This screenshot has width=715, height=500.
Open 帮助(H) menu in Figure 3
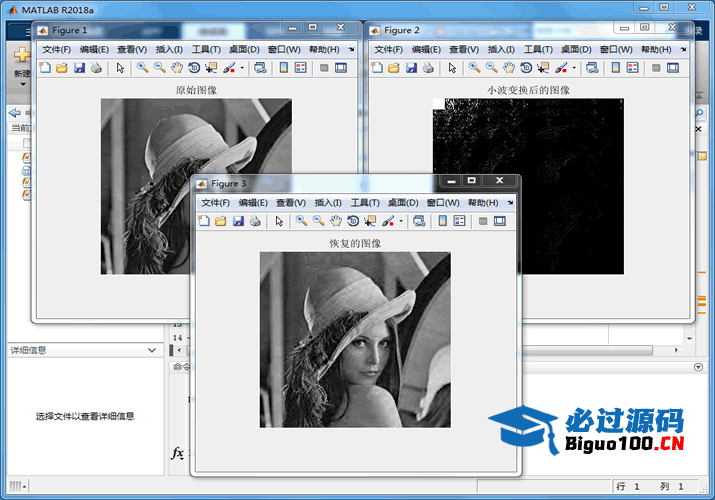(x=483, y=203)
